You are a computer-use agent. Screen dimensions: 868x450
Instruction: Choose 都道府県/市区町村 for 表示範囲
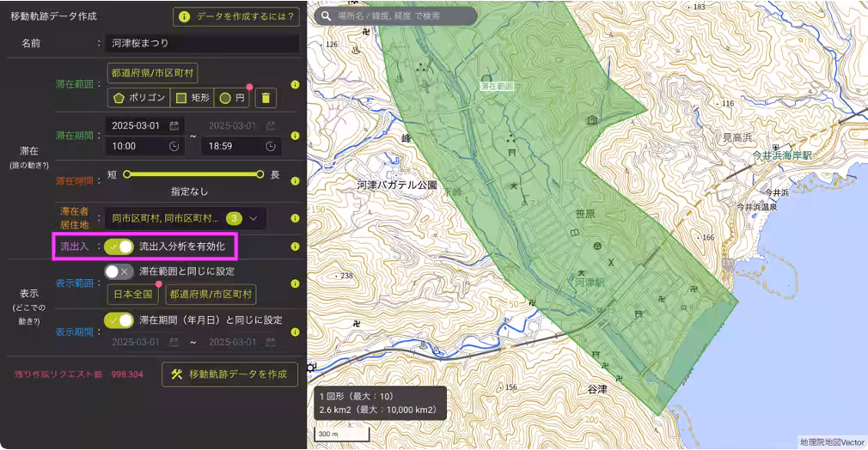click(211, 294)
